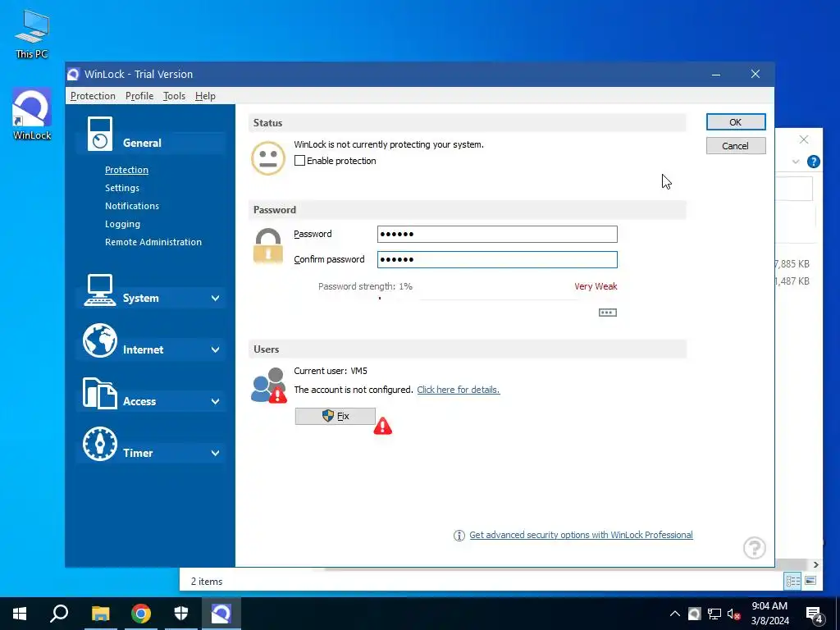
Task: Click the Very Weak strength label
Action: click(x=596, y=286)
